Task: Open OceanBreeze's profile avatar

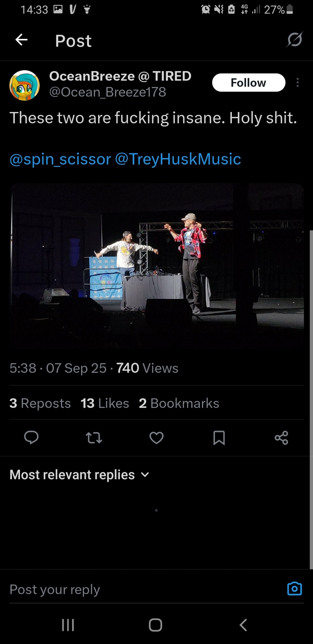Action: (x=24, y=85)
